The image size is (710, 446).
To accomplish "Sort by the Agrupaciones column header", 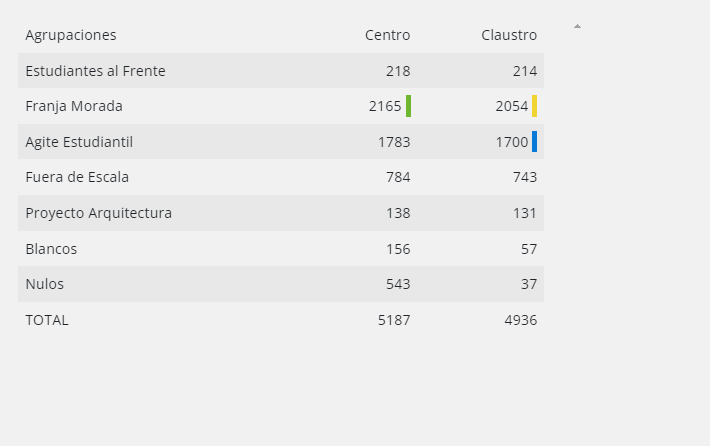I will pos(71,35).
